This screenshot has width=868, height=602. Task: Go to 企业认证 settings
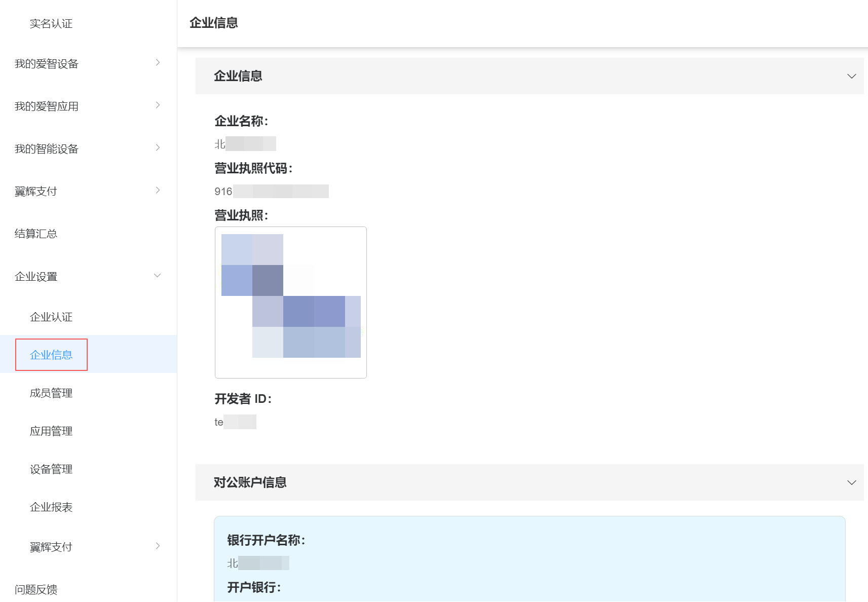[x=51, y=317]
